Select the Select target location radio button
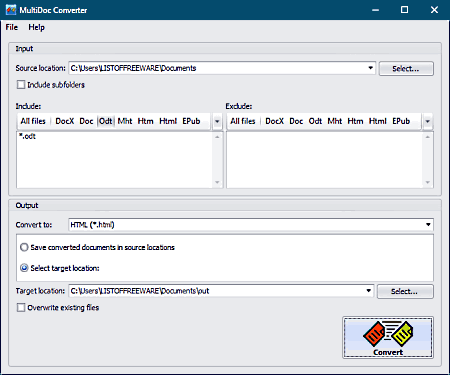This screenshot has width=450, height=375. tap(24, 268)
